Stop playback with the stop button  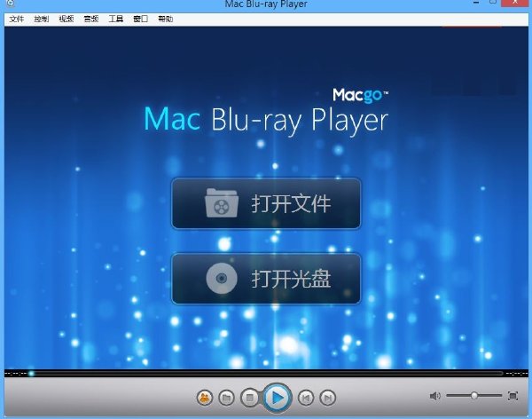[250, 398]
